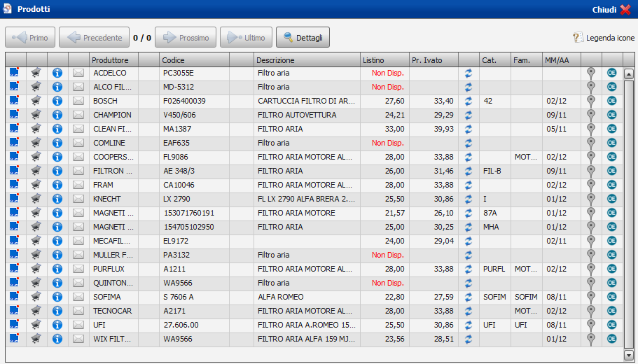The width and height of the screenshot is (638, 364).
Task: Jump to the Primo record
Action: coord(30,37)
